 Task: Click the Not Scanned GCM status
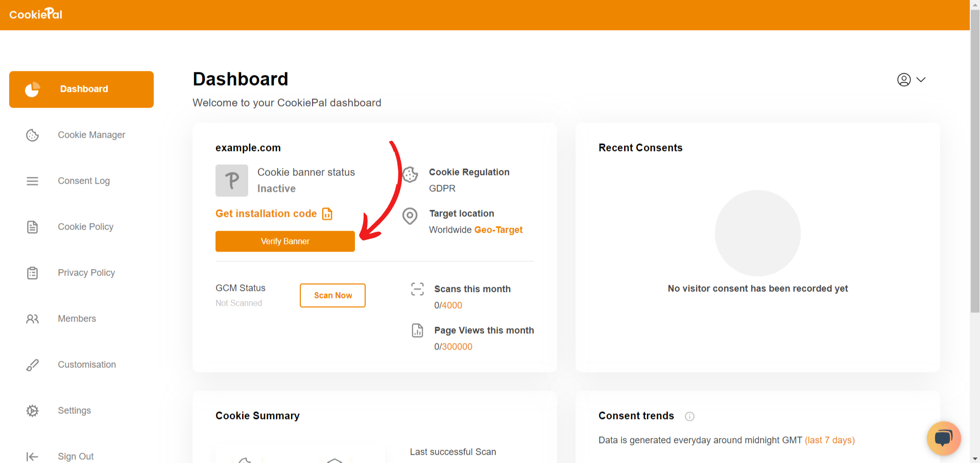coord(238,303)
